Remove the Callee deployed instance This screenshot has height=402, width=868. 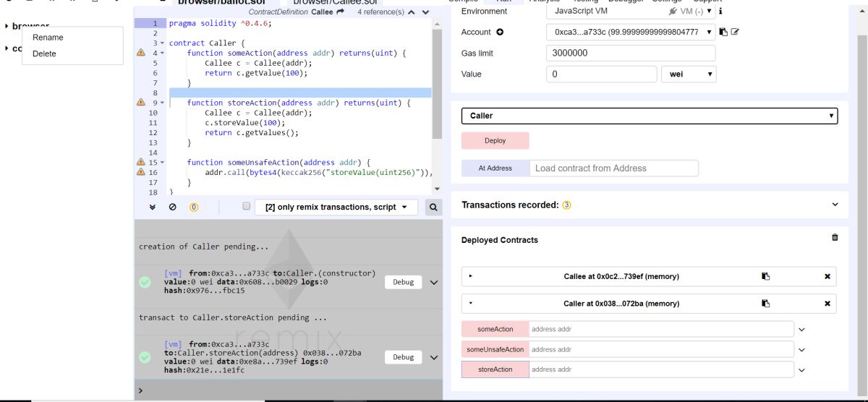(x=827, y=276)
